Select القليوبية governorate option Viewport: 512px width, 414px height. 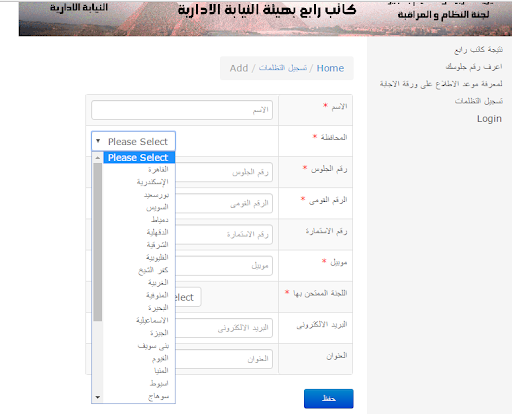tap(139, 257)
